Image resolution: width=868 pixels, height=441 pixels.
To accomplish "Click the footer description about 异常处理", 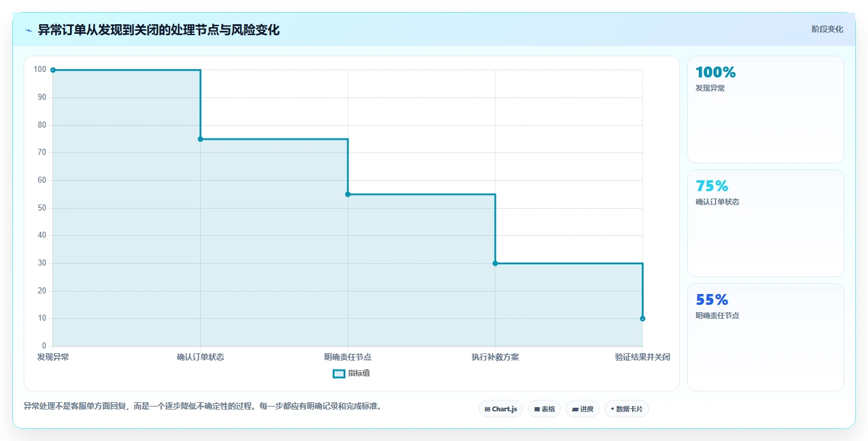I will click(203, 406).
